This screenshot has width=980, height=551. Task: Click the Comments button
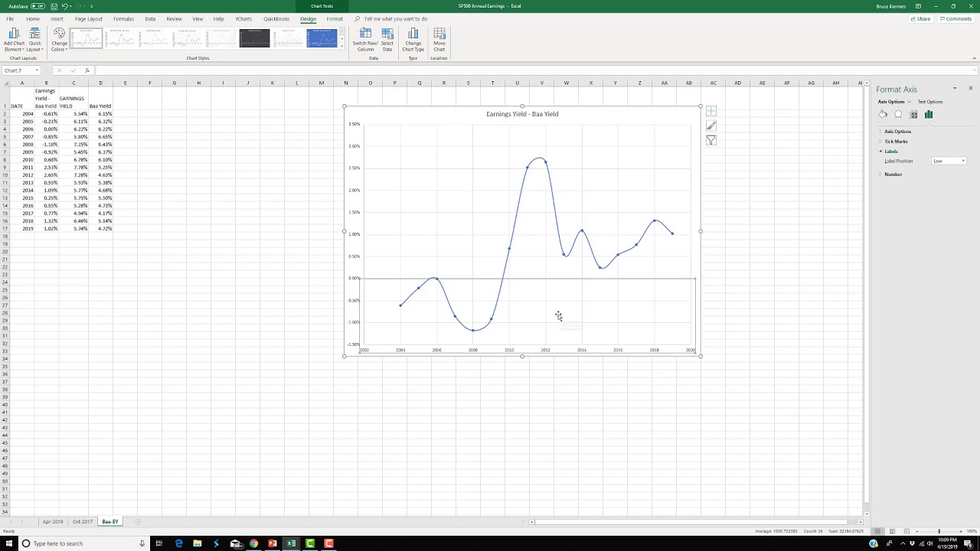955,19
